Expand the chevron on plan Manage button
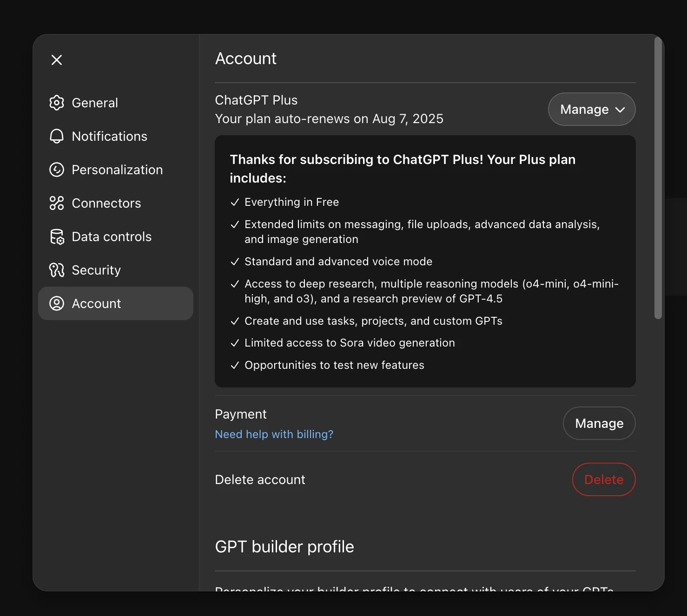 tap(620, 110)
